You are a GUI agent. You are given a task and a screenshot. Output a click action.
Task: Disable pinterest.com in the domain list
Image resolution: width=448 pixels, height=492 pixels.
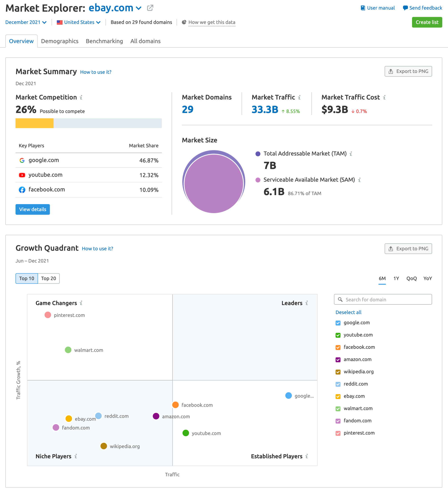coord(338,433)
